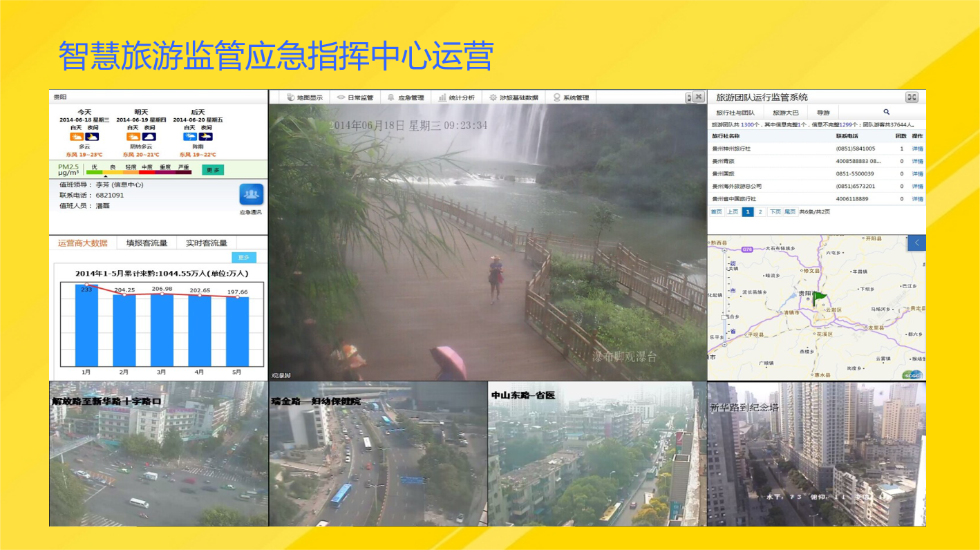Open the 应急通讯 emergency contacts icon
Viewport: 980px width, 550px height.
(x=251, y=195)
